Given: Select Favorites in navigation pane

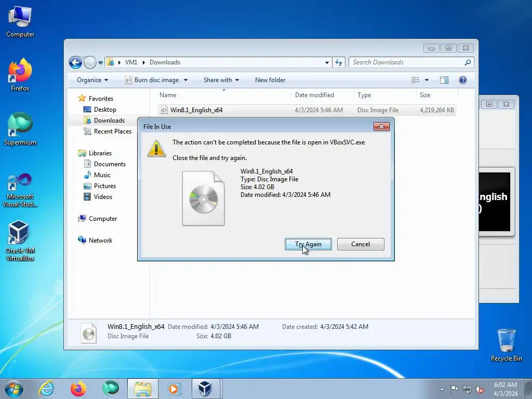Looking at the screenshot, I should coord(101,98).
